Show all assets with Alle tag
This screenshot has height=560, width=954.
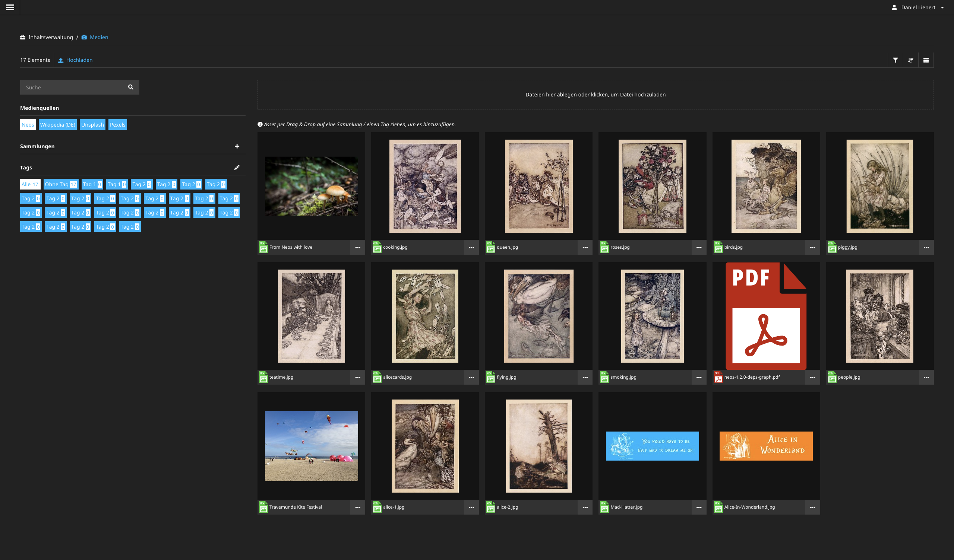tap(30, 184)
